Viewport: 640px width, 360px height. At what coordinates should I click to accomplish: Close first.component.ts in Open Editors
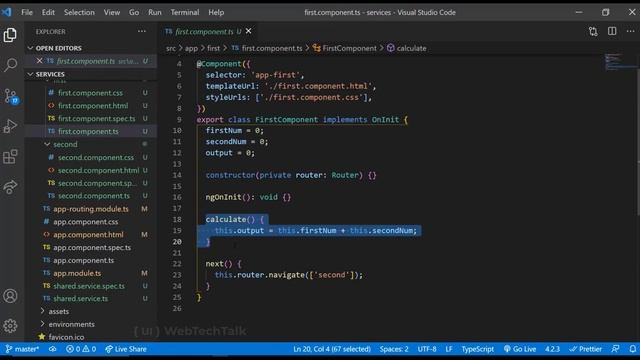click(x=39, y=61)
